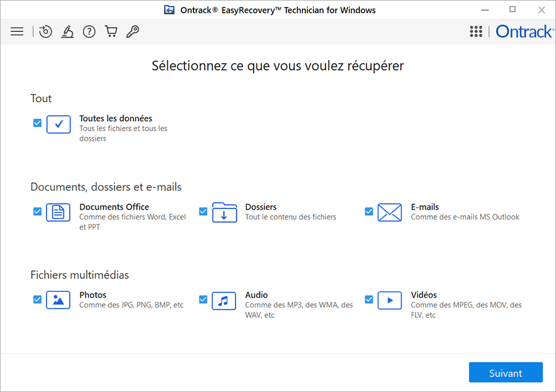Click the Documents Office label

tap(114, 207)
